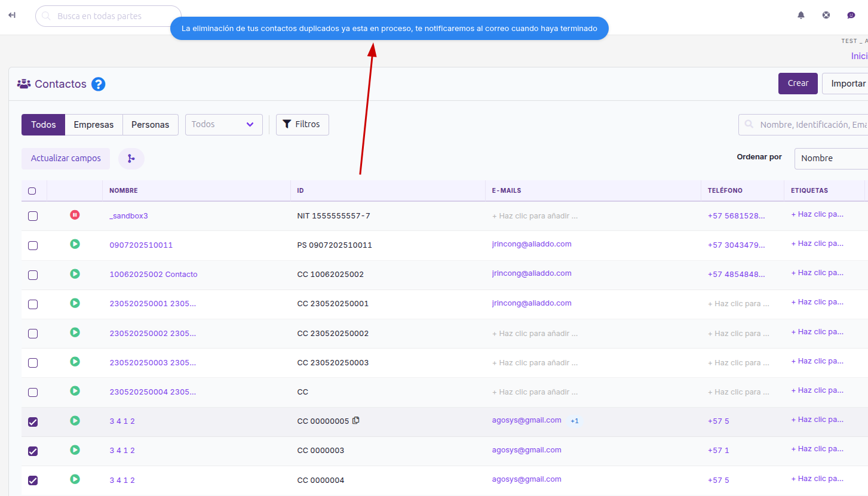Screen dimensions: 868x496
Task: Open the Todos dropdown next to Personas
Action: coord(224,125)
